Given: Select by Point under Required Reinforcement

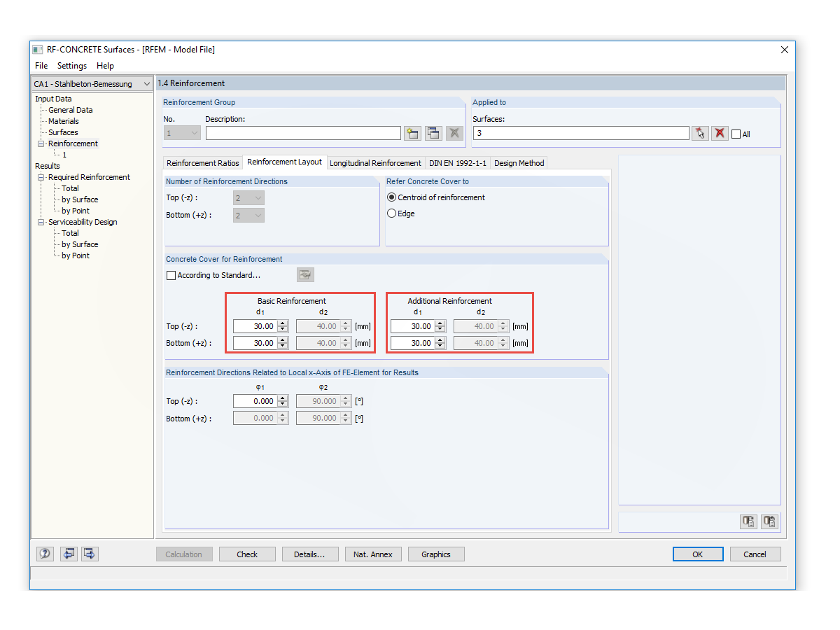Looking at the screenshot, I should pyautogui.click(x=76, y=211).
